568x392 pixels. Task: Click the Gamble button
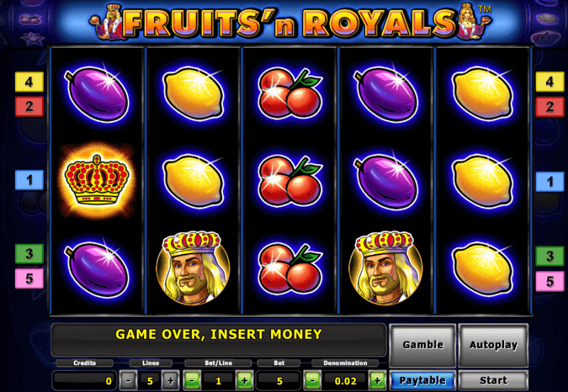click(x=422, y=344)
